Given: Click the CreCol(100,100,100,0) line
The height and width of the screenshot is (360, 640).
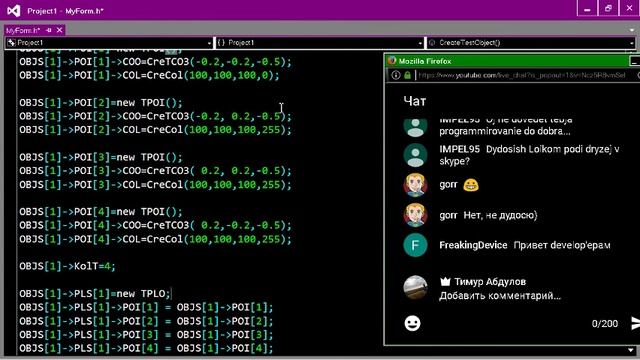Looking at the screenshot, I should click(x=149, y=76).
